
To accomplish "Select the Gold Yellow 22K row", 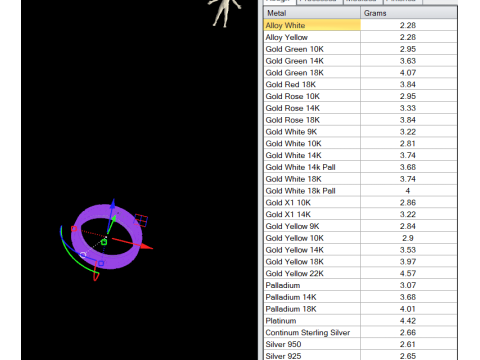I will 360,273.
